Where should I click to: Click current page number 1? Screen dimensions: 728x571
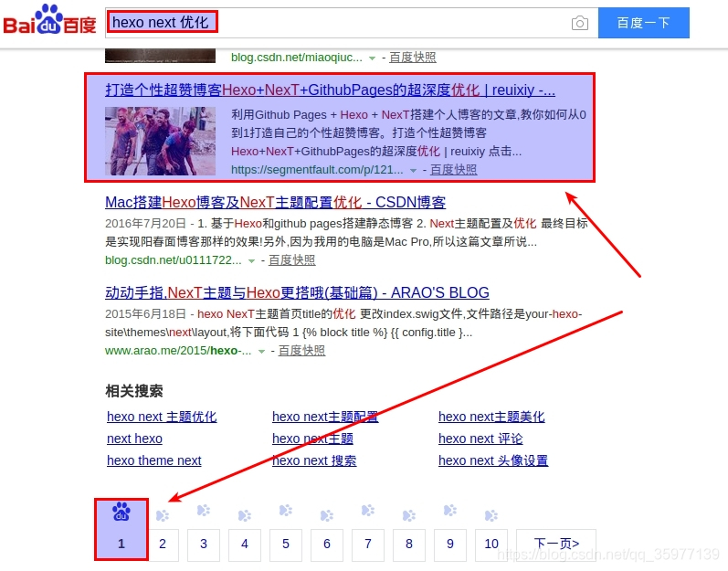(121, 544)
